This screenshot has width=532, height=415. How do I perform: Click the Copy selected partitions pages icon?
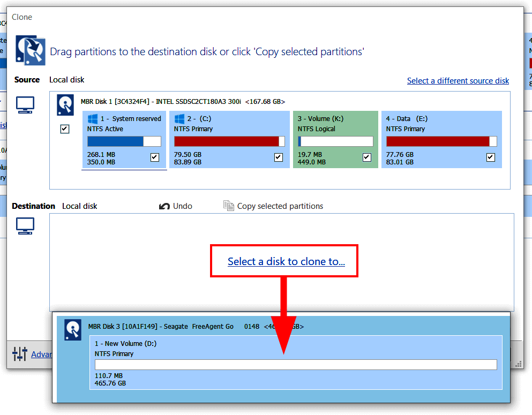pyautogui.click(x=229, y=205)
